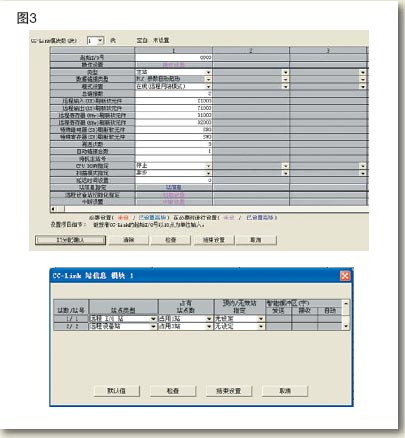The height and width of the screenshot is (438, 405).
Task: Click remote register RWw field D2000
Action: 173,122
